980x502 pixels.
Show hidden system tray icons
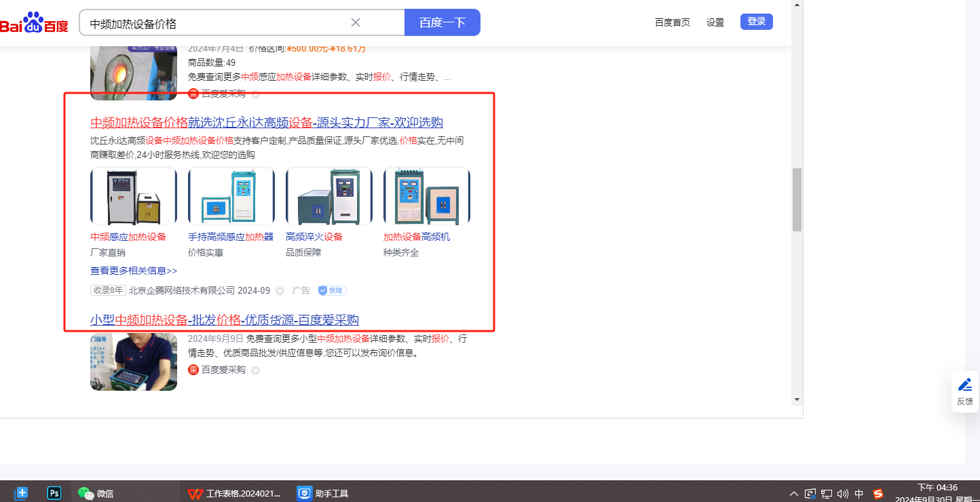(794, 494)
